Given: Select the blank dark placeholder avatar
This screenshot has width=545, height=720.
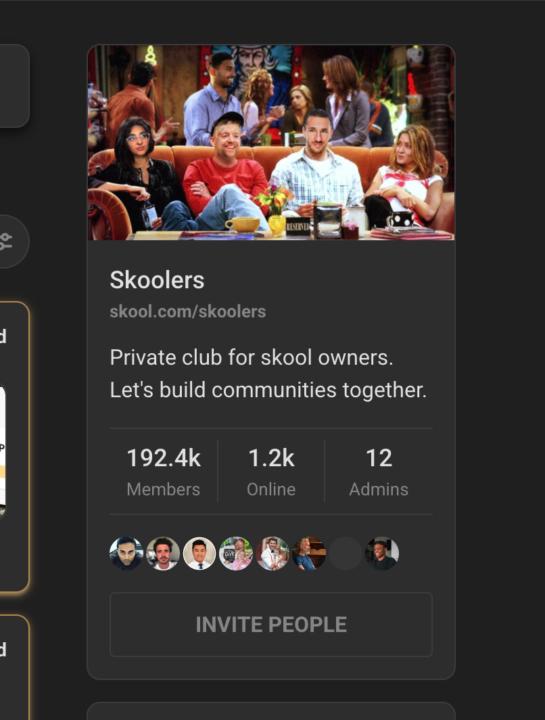Looking at the screenshot, I should [x=345, y=553].
